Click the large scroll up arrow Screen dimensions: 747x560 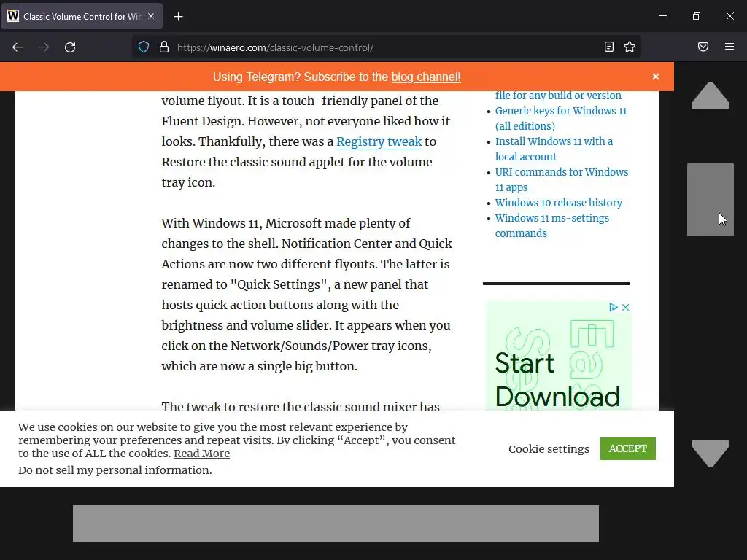[711, 96]
